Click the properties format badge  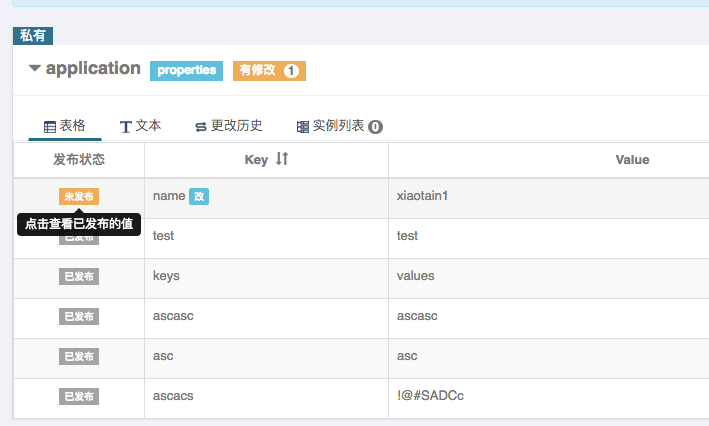(x=186, y=71)
